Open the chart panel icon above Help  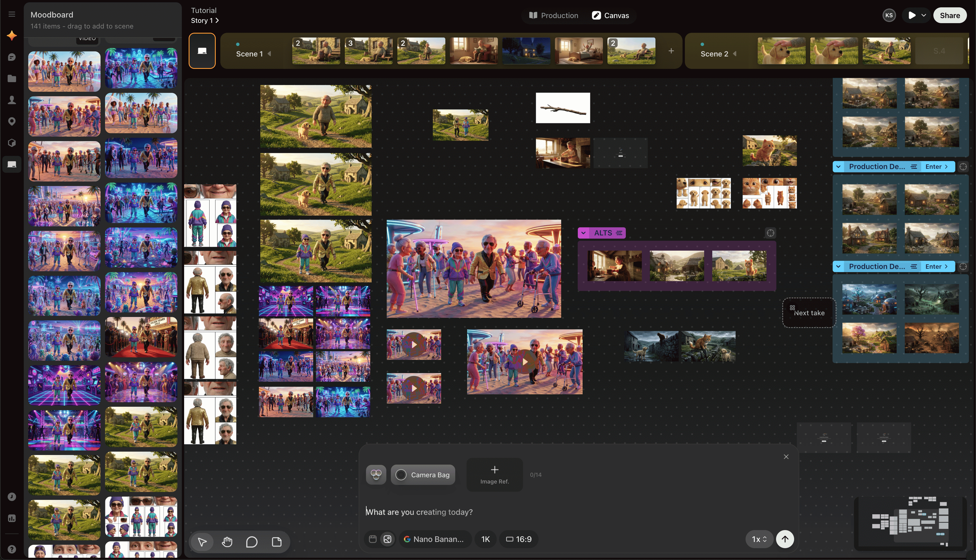click(12, 519)
